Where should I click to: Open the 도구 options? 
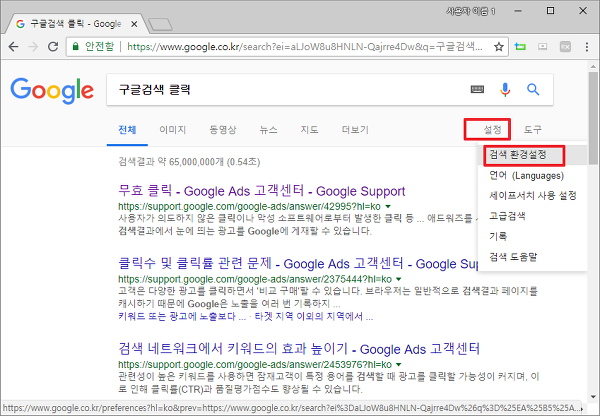(533, 129)
